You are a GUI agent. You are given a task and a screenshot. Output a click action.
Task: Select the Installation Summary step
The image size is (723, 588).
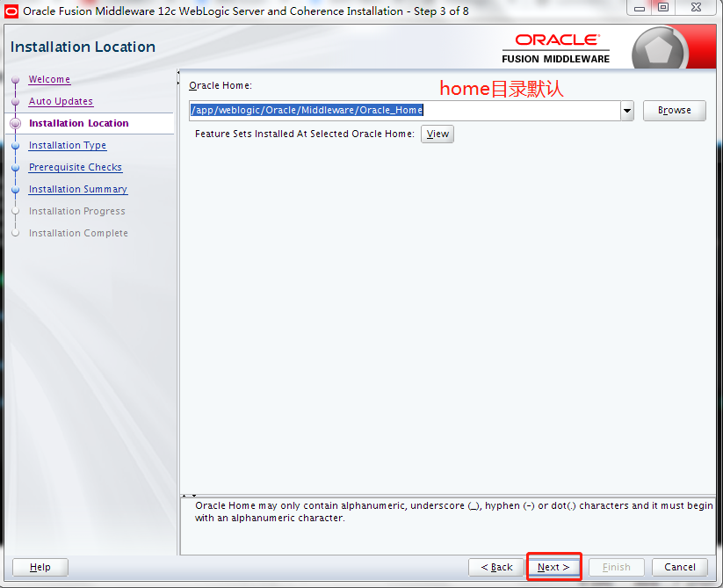coord(77,189)
